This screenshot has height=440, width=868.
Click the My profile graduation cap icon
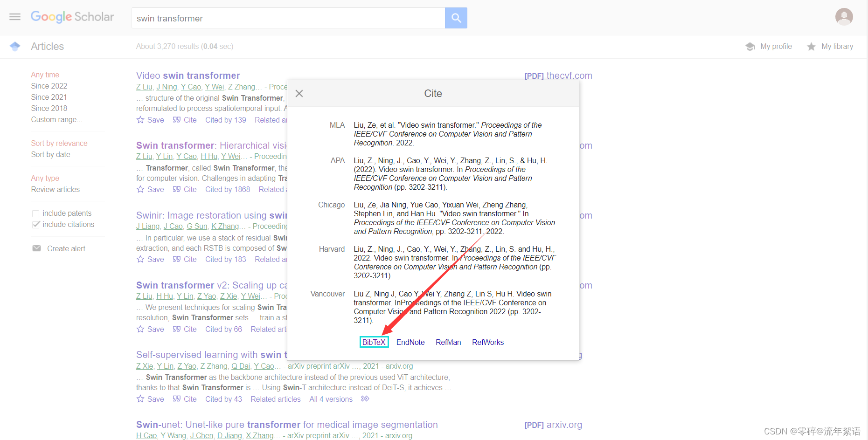pos(750,47)
